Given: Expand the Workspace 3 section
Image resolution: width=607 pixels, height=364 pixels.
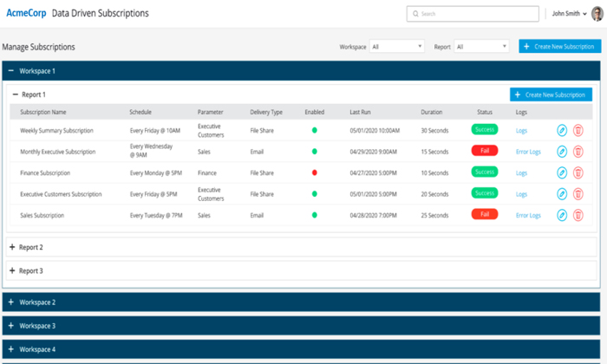Looking at the screenshot, I should pos(10,326).
